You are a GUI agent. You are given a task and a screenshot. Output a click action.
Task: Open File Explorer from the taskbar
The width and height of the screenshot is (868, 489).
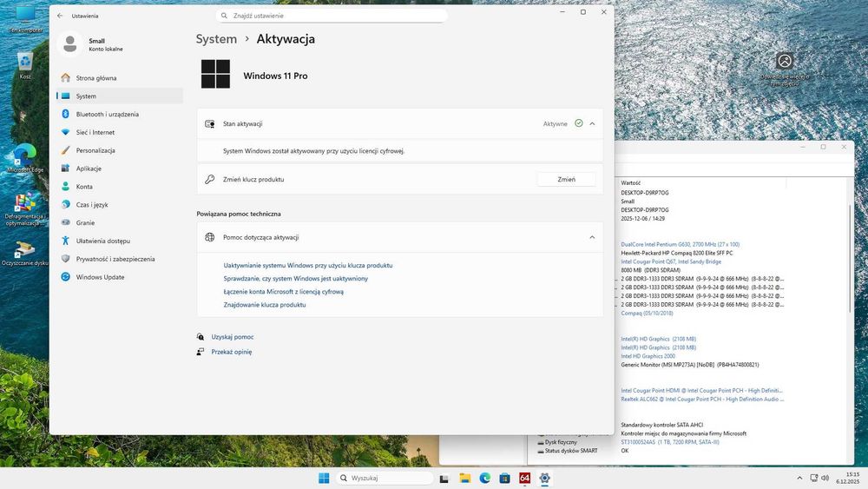coord(464,478)
